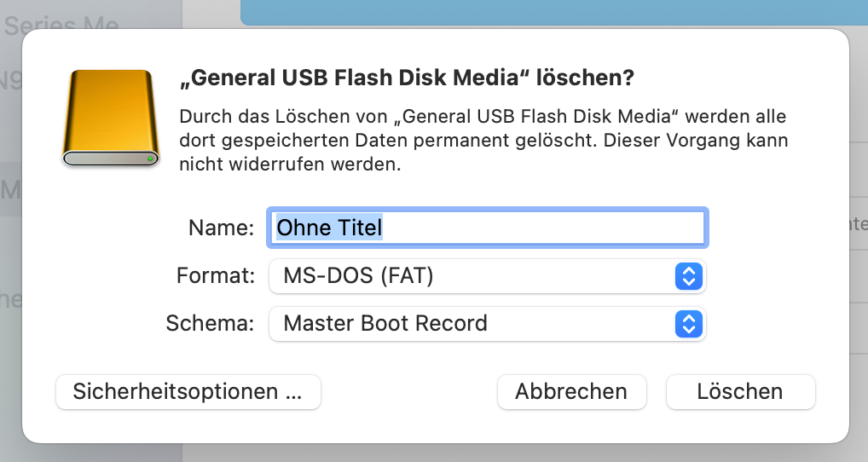Click the "General USB Flash Disk Media" title text
This screenshot has width=868, height=462.
pyautogui.click(x=354, y=78)
